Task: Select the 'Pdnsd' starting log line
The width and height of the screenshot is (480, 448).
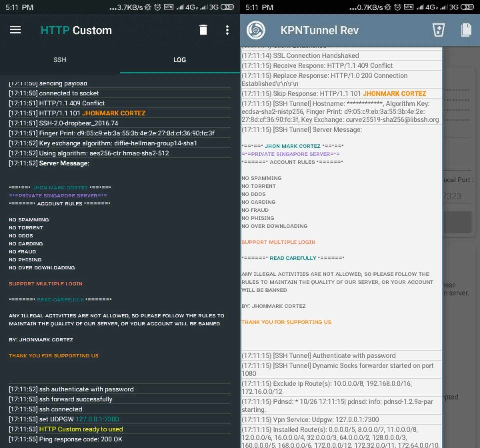Action: (341, 405)
